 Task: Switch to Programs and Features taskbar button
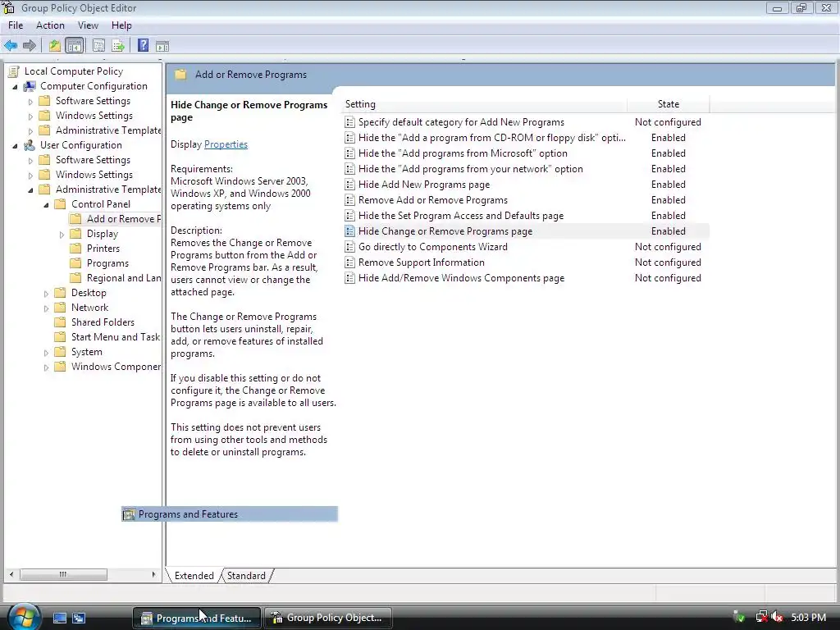[x=197, y=618]
